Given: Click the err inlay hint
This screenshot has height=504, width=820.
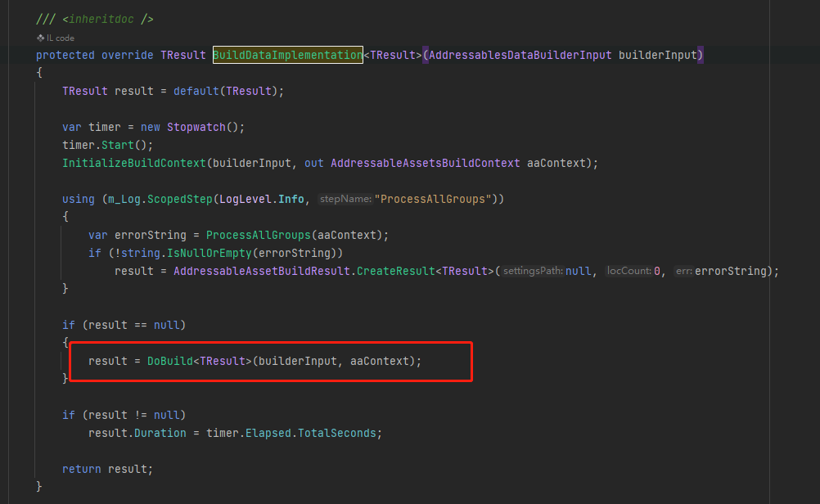Looking at the screenshot, I should [x=683, y=272].
